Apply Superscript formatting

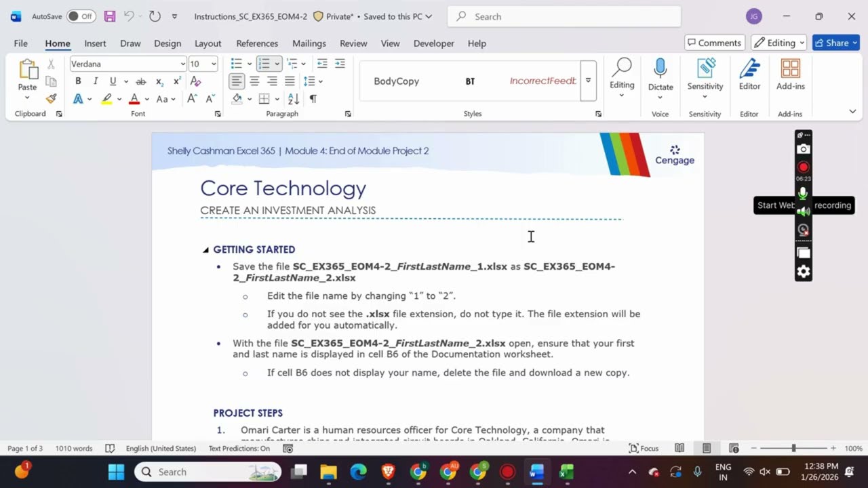[x=177, y=81]
